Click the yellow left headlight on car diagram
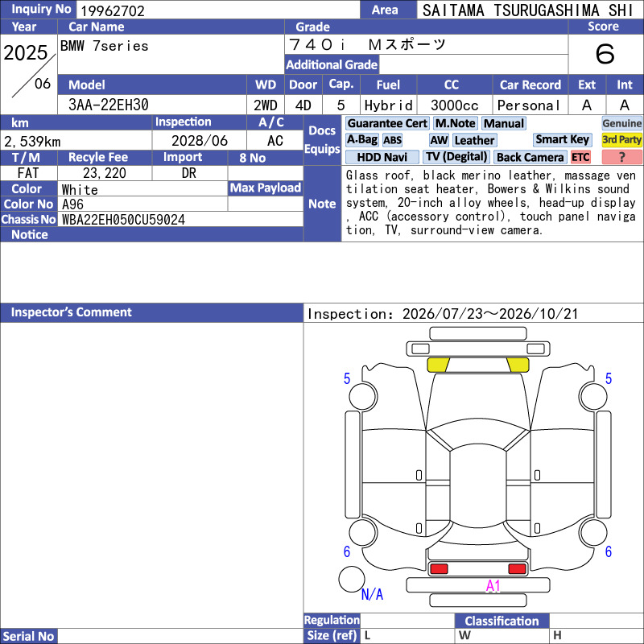Screen dimensions: 644x644 [438, 365]
